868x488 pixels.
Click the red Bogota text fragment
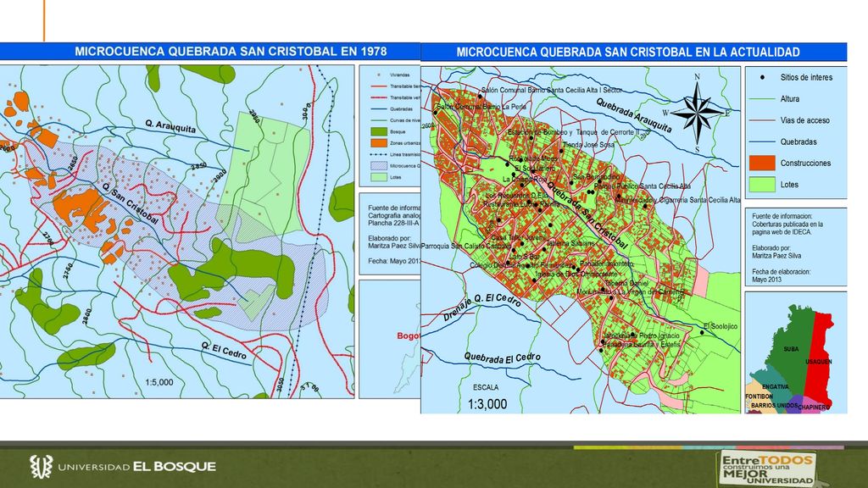tap(408, 335)
